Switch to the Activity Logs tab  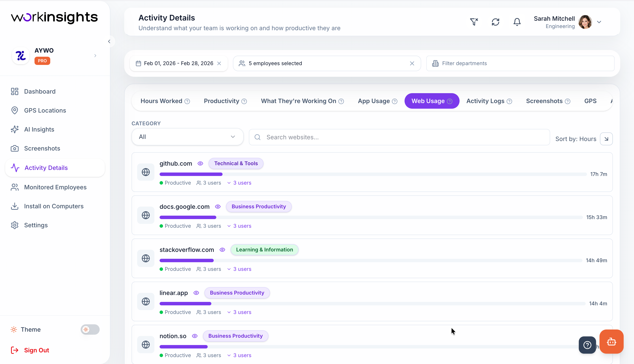pos(489,101)
